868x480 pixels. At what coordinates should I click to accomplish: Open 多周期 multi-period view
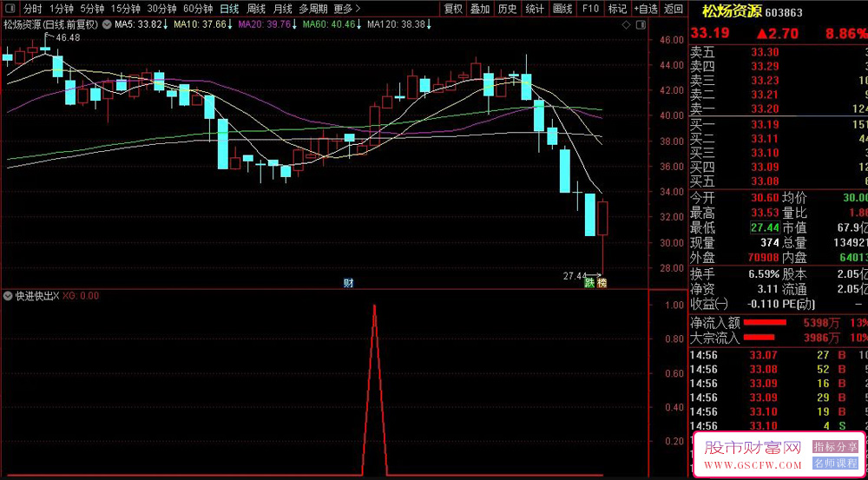[x=313, y=9]
